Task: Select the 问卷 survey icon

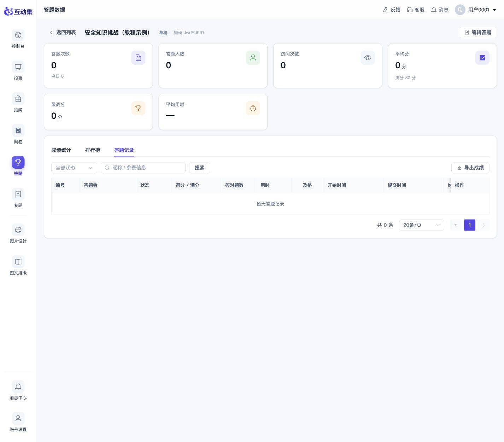Action: [18, 130]
